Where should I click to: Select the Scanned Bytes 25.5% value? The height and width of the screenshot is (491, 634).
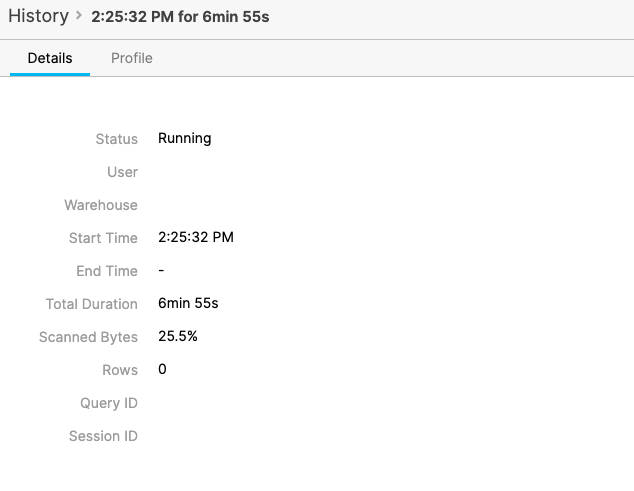[178, 336]
